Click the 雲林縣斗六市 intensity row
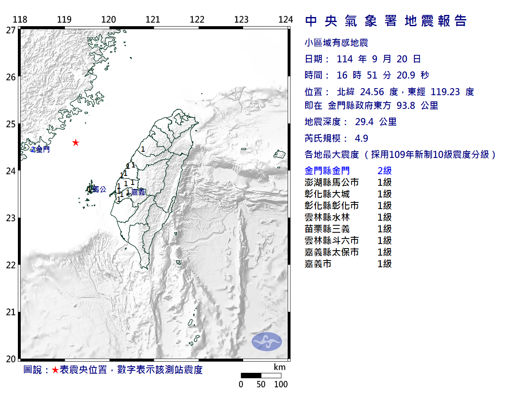 (348, 240)
